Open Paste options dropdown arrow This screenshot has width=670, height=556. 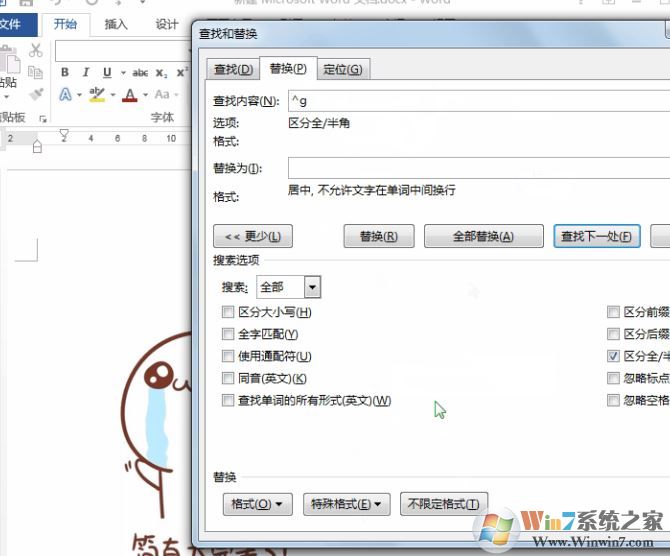[6, 98]
